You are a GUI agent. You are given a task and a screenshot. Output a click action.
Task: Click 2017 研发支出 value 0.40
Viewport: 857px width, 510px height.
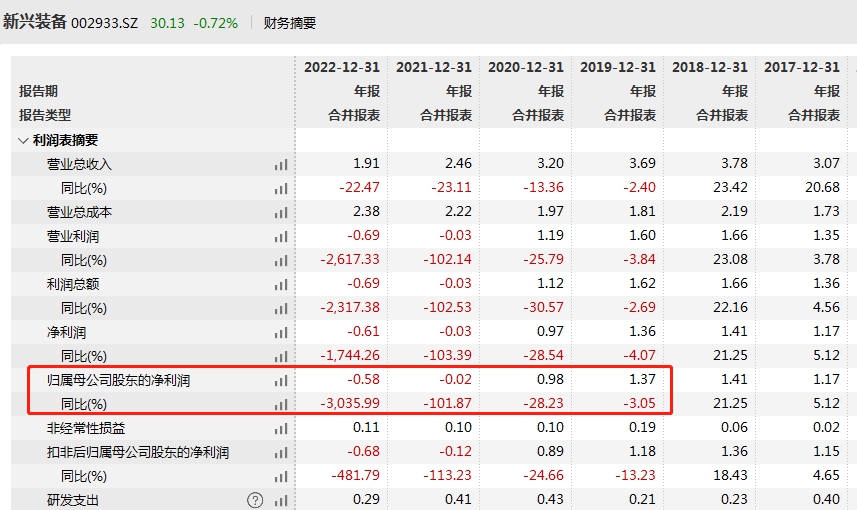tap(826, 500)
